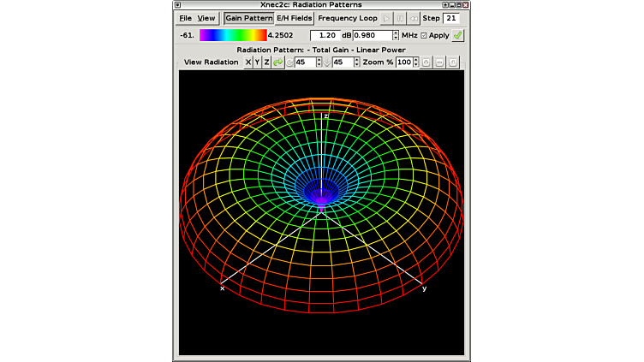The image size is (644, 362).
Task: Click the frequency loop play icon
Action: [387, 18]
